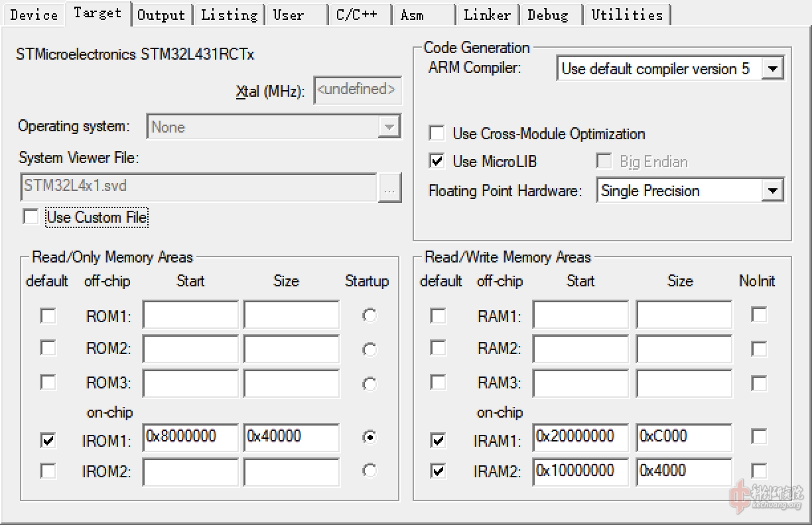Switch to the Asm tab
The image size is (812, 525).
point(423,15)
